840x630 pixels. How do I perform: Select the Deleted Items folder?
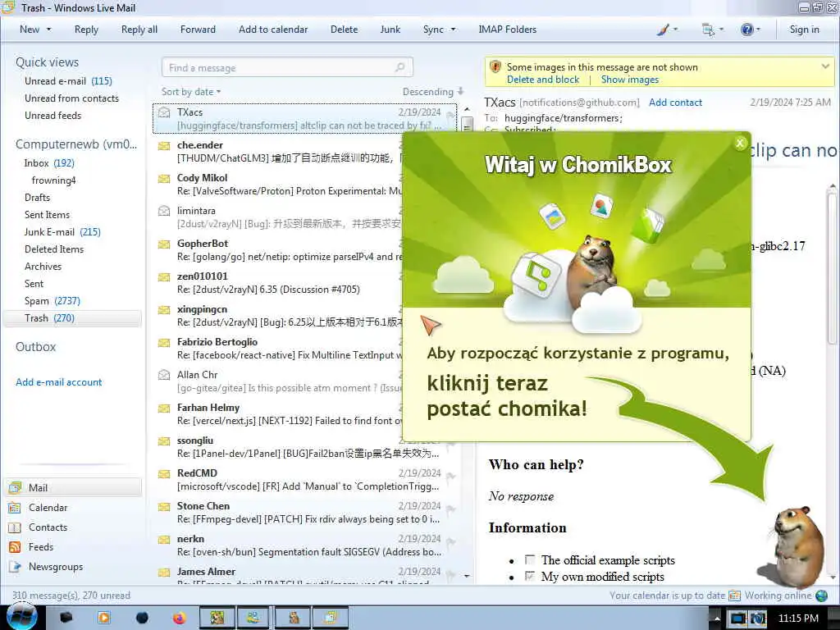[x=54, y=249]
